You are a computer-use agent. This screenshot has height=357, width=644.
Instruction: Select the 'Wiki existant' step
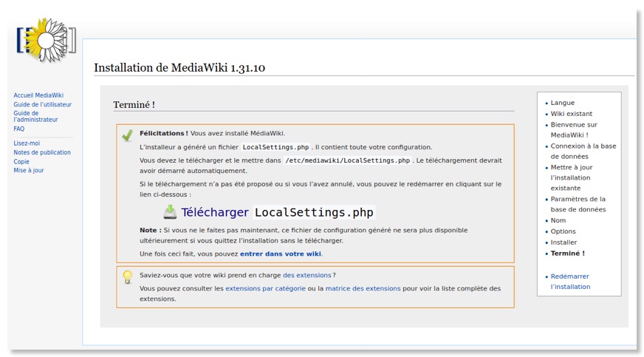[572, 113]
